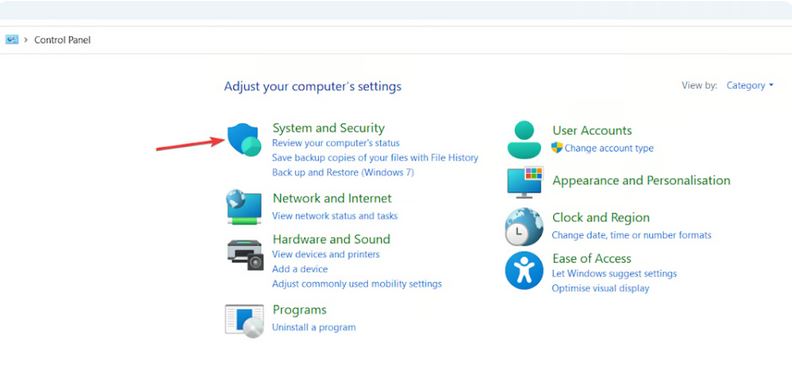The image size is (792, 374).
Task: Open Change date, time or number formats
Action: pos(631,235)
